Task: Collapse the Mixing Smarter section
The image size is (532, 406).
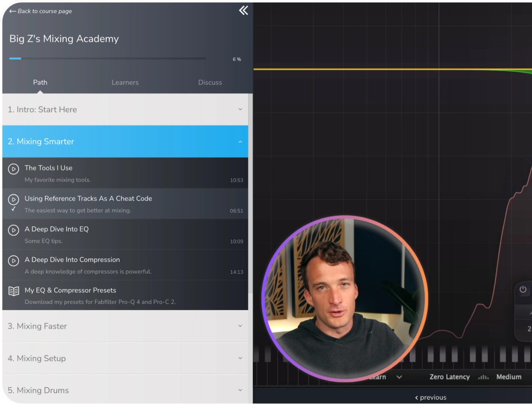Action: (x=240, y=141)
